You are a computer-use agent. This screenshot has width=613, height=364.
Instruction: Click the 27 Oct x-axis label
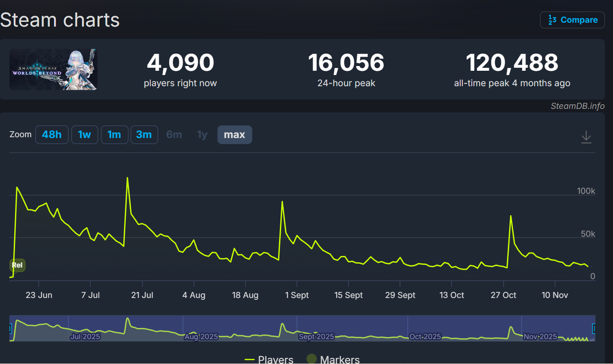pos(504,295)
